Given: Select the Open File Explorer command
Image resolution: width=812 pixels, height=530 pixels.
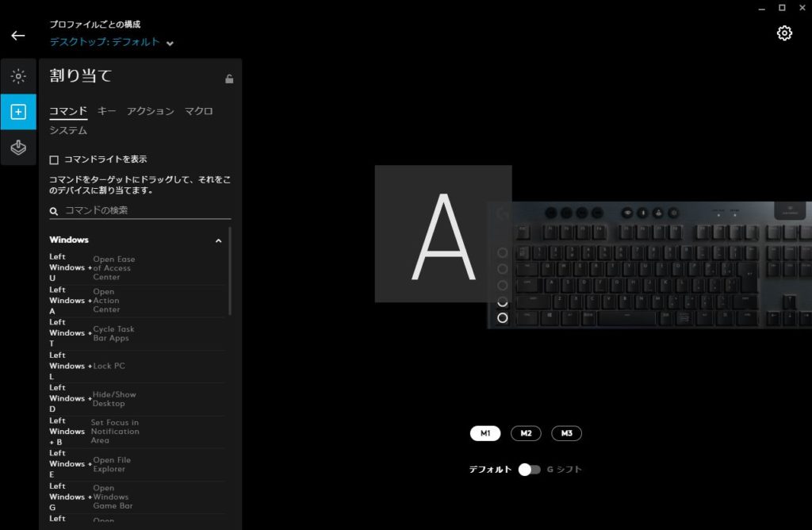Looking at the screenshot, I should click(x=137, y=463).
